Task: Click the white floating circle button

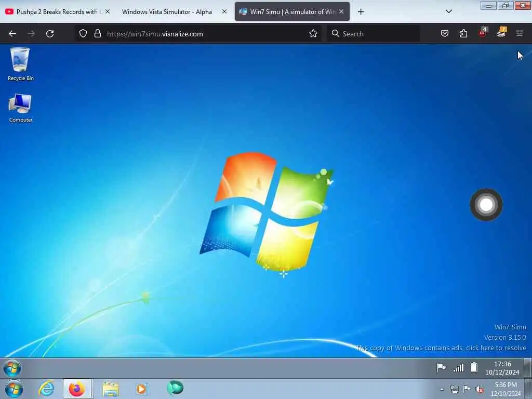Action: tap(486, 205)
